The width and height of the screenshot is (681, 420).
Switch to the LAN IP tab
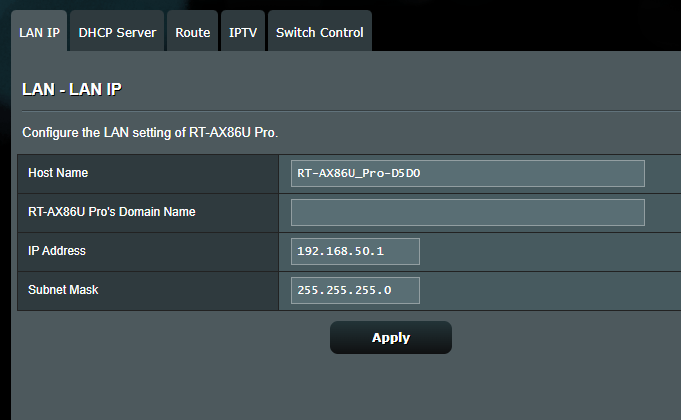pyautogui.click(x=39, y=31)
